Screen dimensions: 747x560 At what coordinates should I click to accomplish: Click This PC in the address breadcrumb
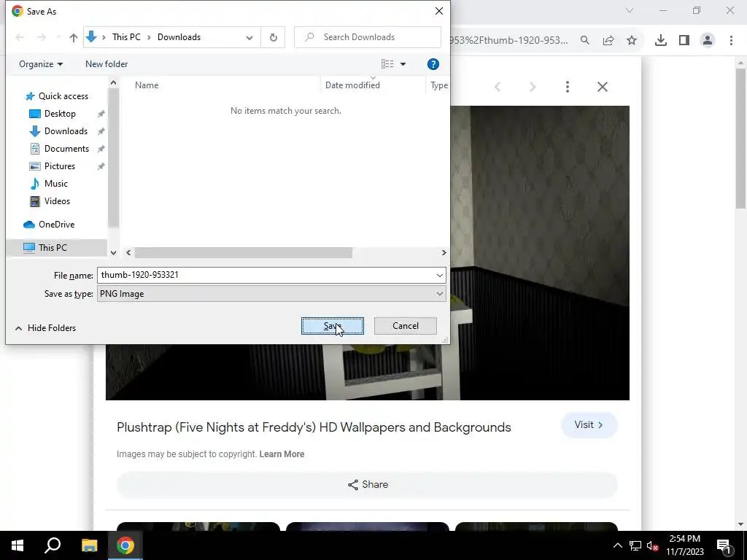coord(126,37)
